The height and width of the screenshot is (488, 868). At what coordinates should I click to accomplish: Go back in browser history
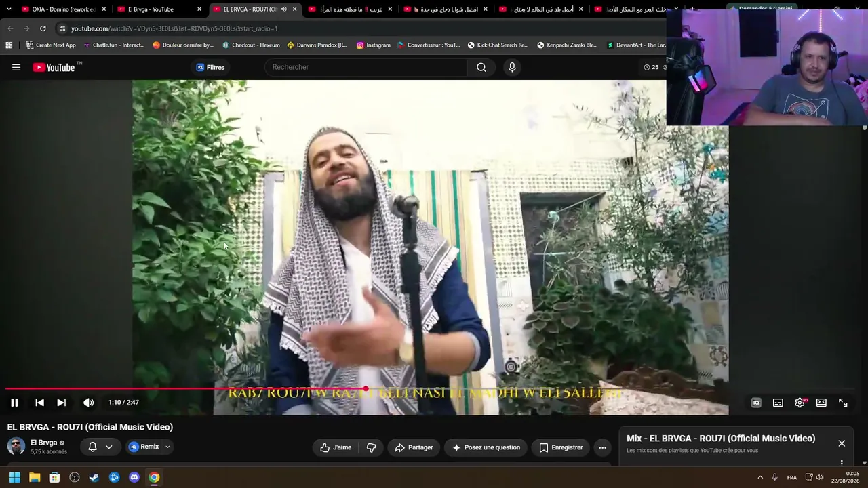10,28
